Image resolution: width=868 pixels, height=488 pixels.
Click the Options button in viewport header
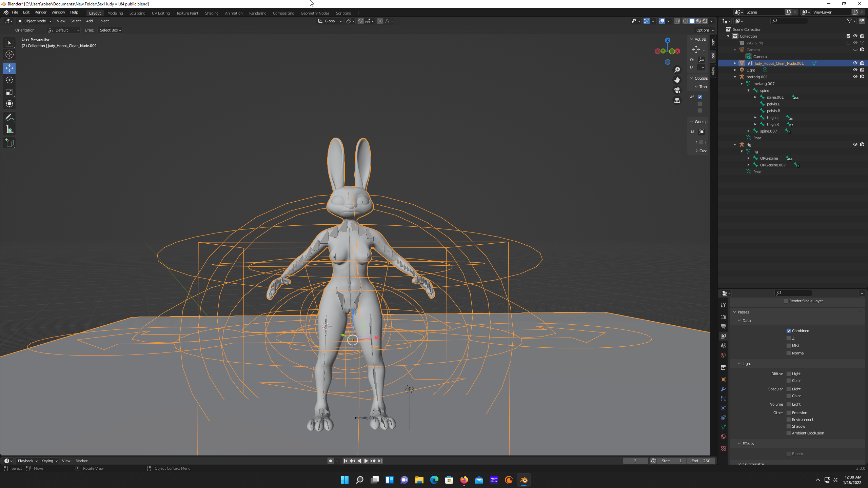705,30
